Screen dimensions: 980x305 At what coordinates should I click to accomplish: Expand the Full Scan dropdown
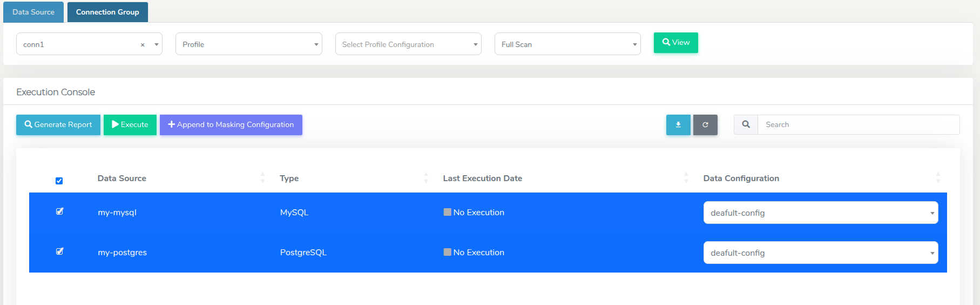click(567, 44)
